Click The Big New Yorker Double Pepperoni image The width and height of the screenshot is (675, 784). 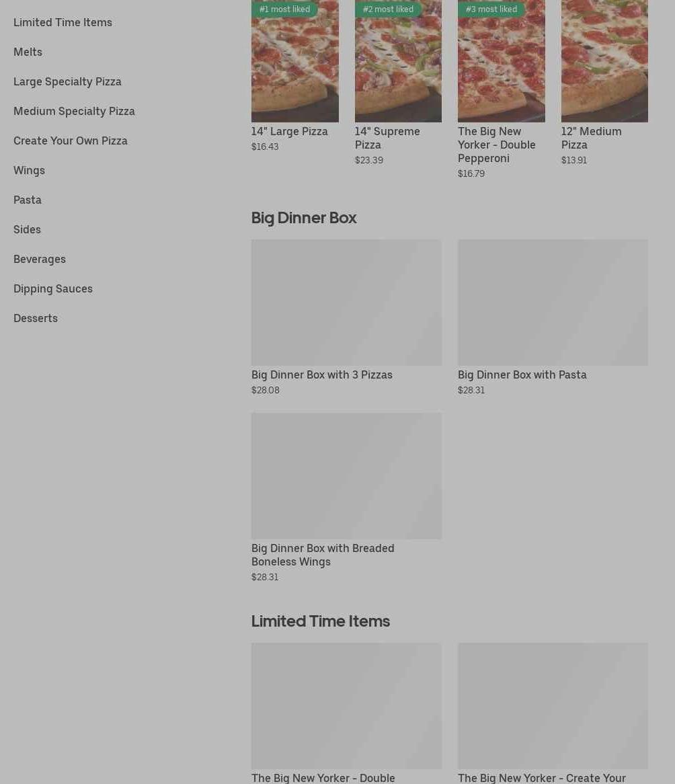(502, 61)
